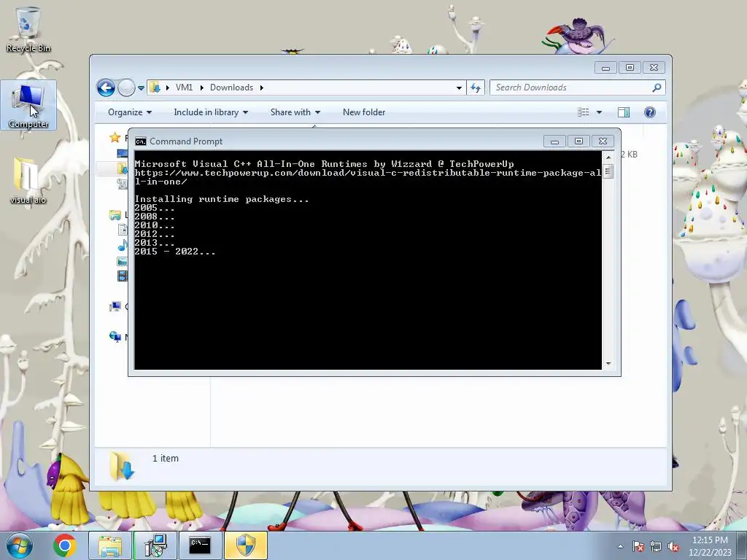The image size is (747, 560).
Task: Select the Libraries icon in navigation pane
Action: click(x=115, y=215)
